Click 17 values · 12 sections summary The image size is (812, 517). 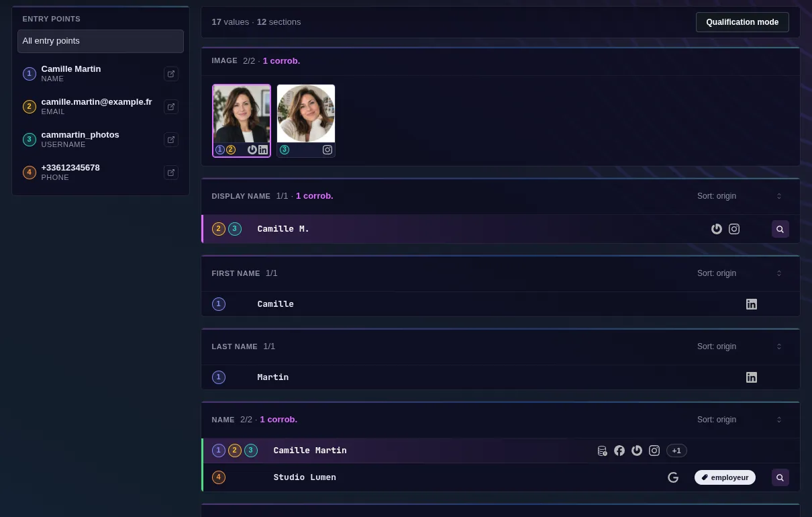point(256,22)
